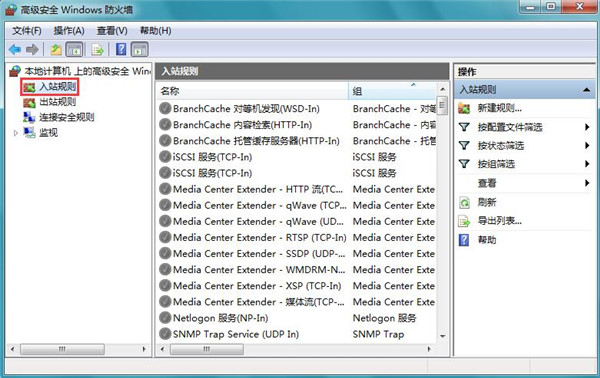Click status icon of Netlogon 服务(NP-In) rule

[165, 318]
